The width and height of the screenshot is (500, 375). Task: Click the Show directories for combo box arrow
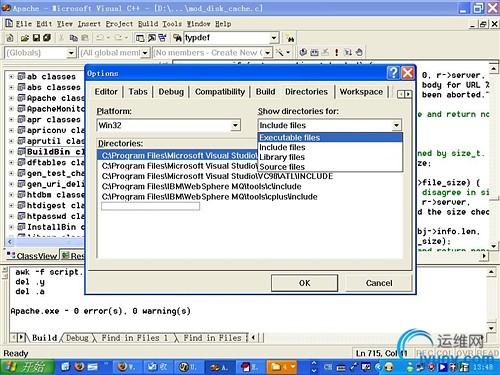pyautogui.click(x=396, y=125)
